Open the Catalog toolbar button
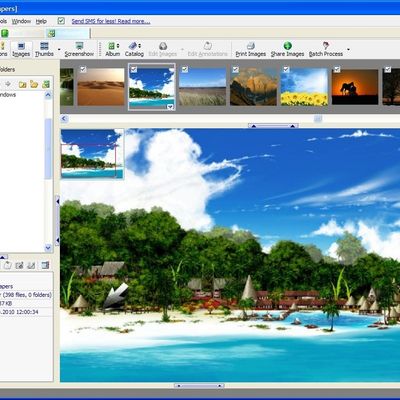Screen dimensions: 400x400 (134, 49)
